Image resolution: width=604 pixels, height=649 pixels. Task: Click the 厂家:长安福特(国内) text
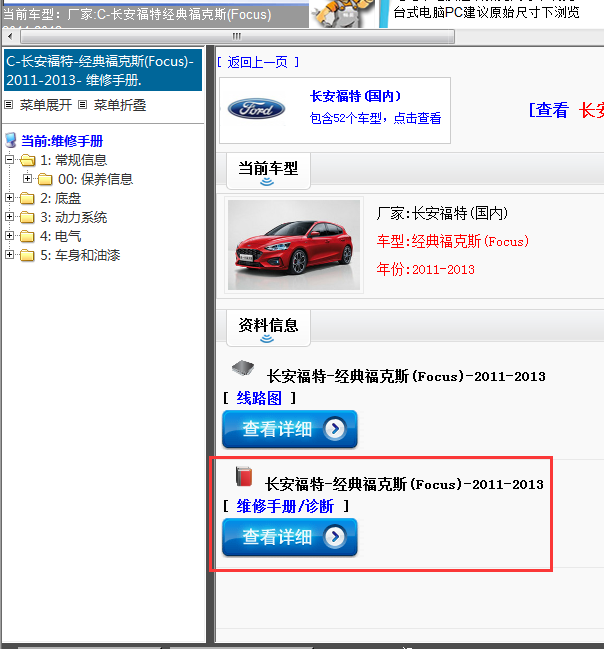[x=442, y=214]
